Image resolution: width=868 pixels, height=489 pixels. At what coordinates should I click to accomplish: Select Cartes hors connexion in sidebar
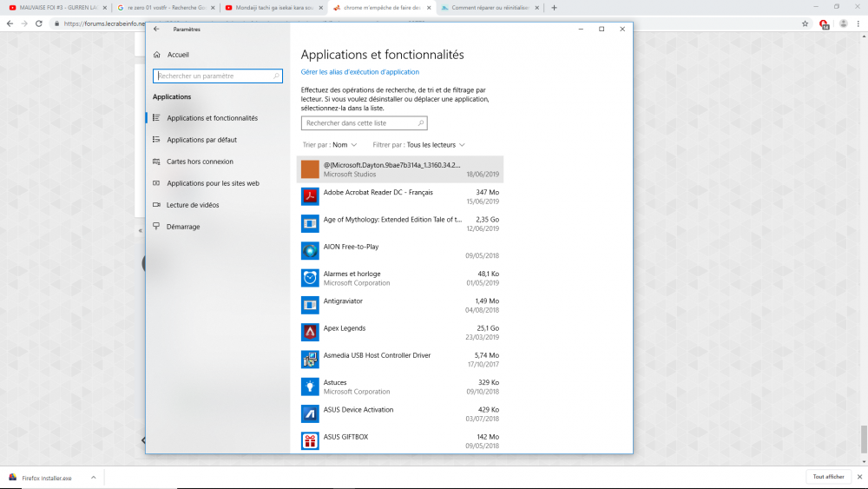coord(200,162)
